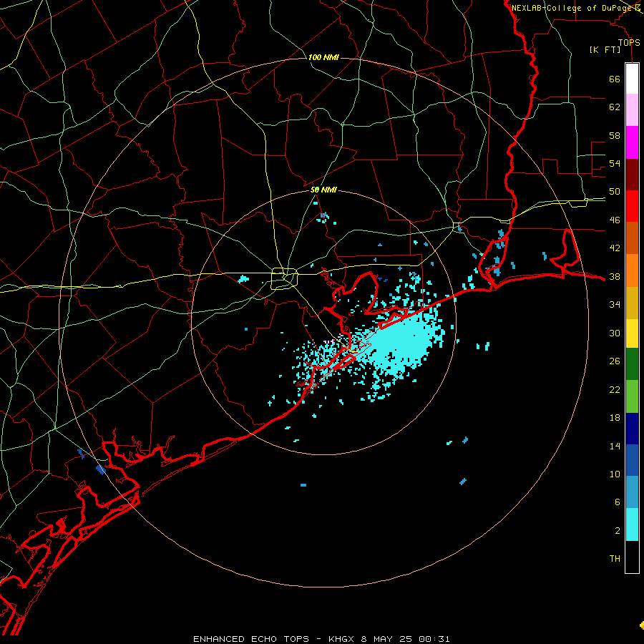Click the 6 legend value
Screen dimensions: 644x644
(617, 502)
